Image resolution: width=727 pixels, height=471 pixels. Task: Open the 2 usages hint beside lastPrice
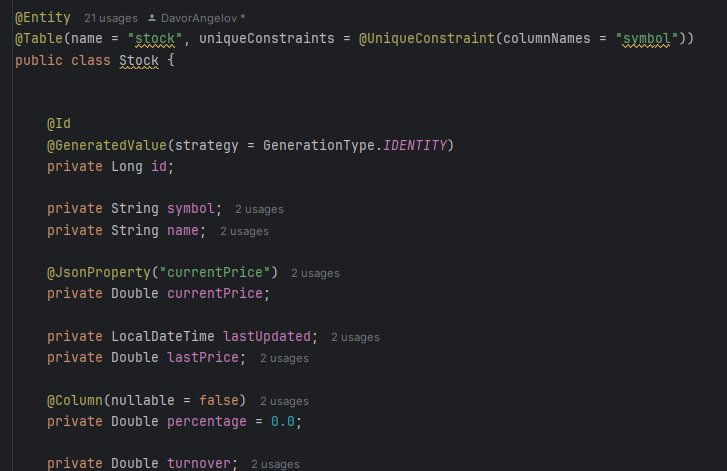click(284, 358)
